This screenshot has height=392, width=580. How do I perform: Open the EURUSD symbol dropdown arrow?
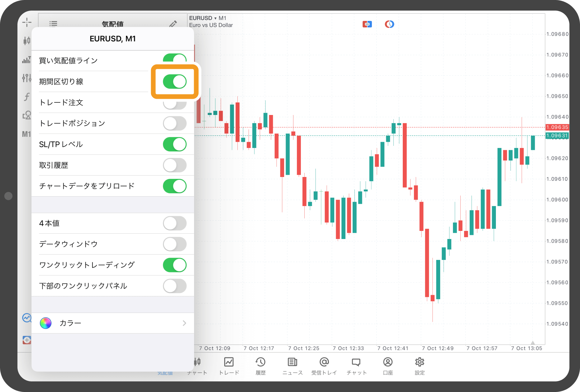215,18
